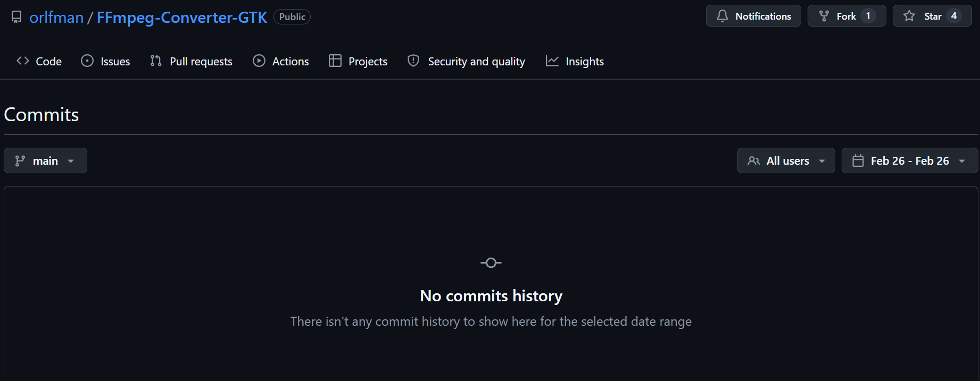Click the Notifications bell icon
Screen dimensions: 980x381
point(722,16)
